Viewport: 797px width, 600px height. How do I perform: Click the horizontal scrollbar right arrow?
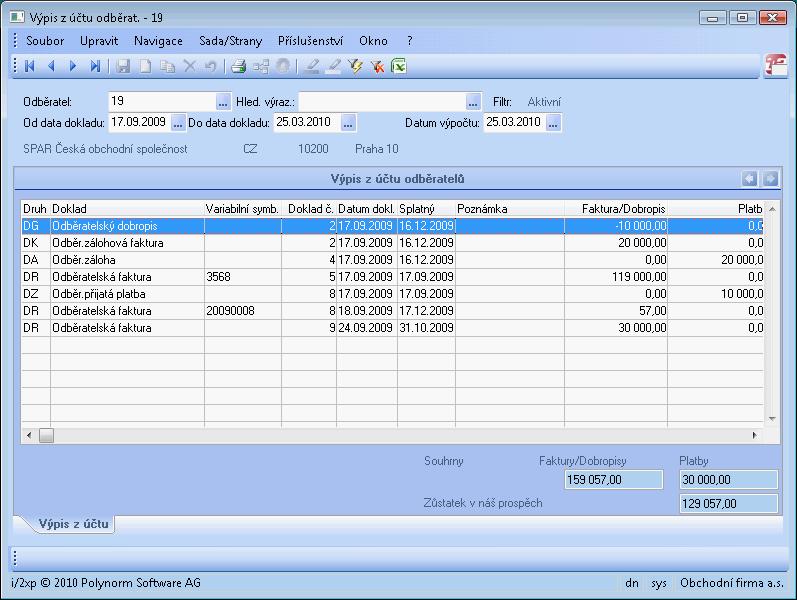click(754, 435)
